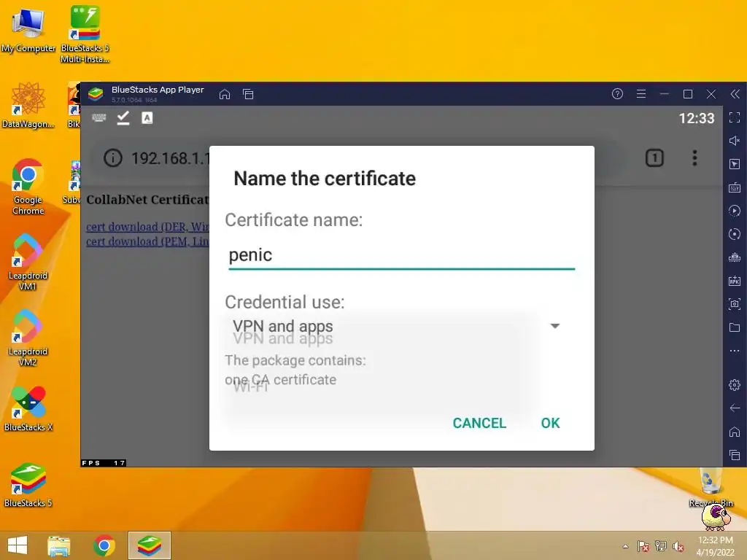
Task: Open BlueStacks hamburger menu
Action: [x=641, y=94]
